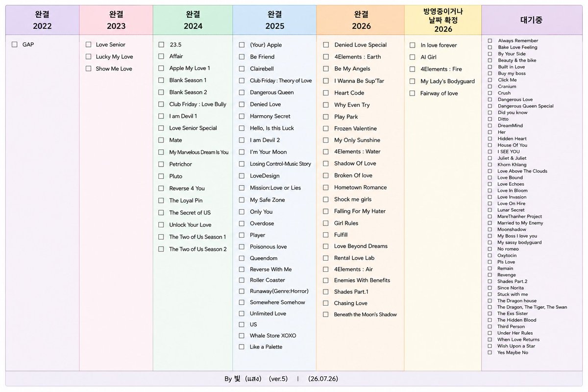Check the Love Senior box
Viewport: 588px width, 392px height.
tap(88, 45)
